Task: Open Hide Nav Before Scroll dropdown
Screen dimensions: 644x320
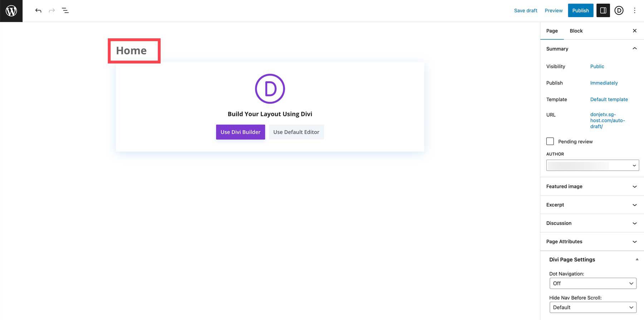Action: pos(593,307)
